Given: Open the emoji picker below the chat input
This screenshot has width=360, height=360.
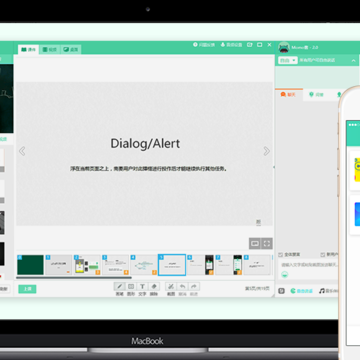Looking at the screenshot, I should (284, 275).
